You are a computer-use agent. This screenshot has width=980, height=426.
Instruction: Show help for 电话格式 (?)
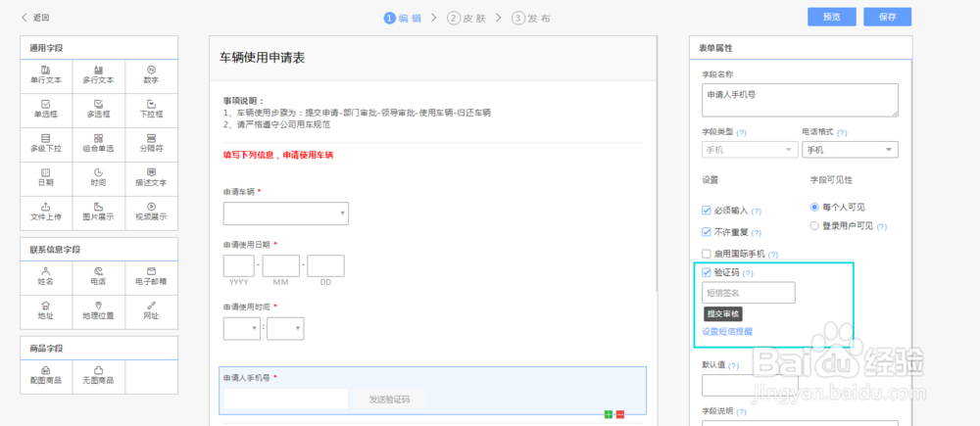[x=842, y=133]
